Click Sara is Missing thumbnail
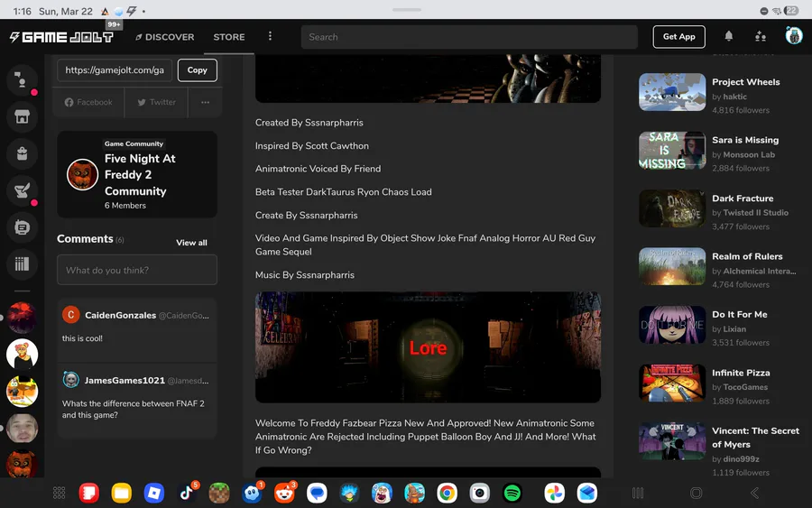Image resolution: width=812 pixels, height=508 pixels. click(x=672, y=150)
